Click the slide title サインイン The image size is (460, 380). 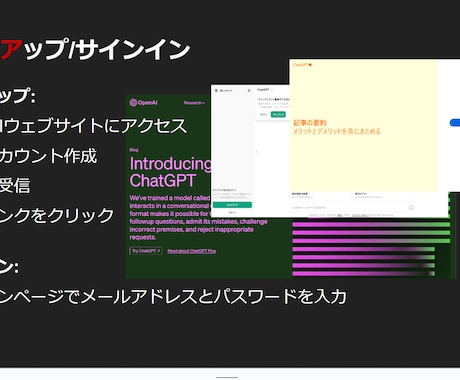coord(133,50)
